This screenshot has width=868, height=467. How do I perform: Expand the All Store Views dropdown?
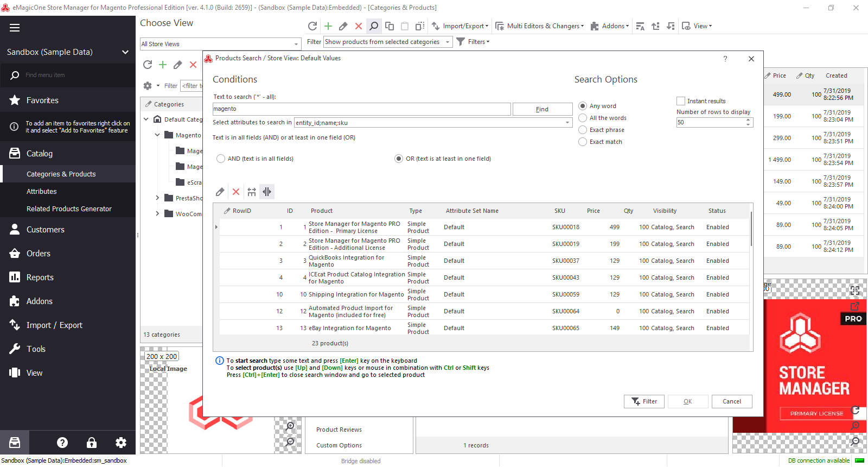[296, 44]
